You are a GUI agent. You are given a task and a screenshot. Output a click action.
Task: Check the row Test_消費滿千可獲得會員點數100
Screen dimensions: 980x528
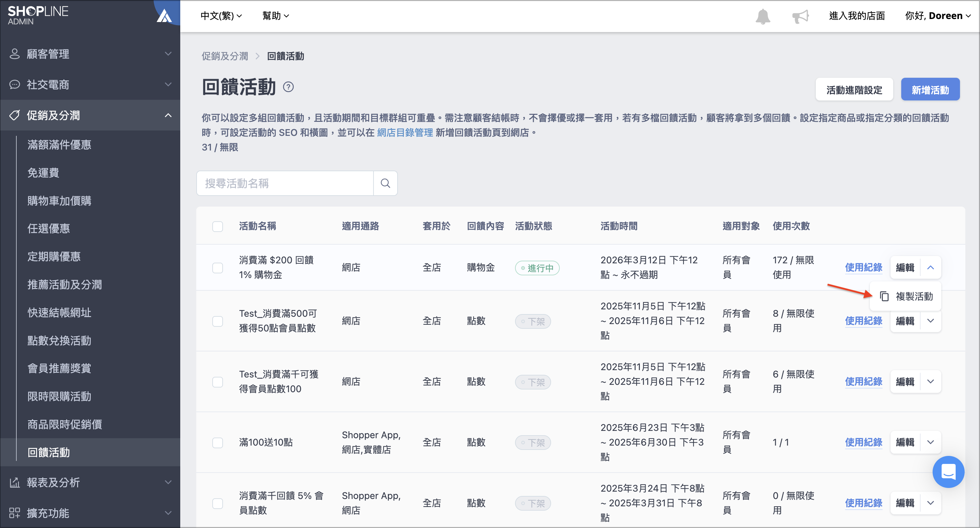[218, 382]
